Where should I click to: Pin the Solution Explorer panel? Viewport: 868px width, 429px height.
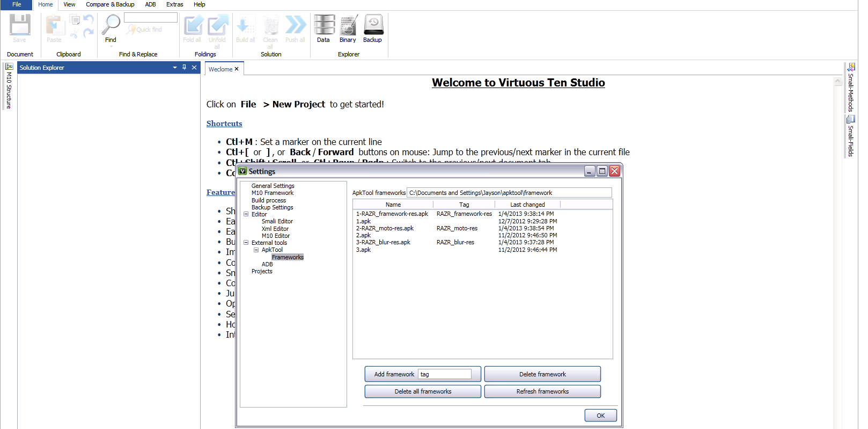coord(185,68)
